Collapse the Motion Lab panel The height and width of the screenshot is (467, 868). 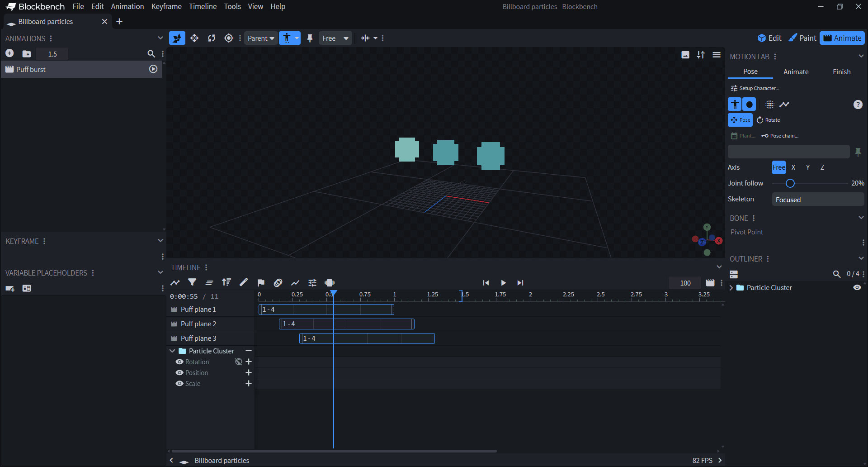pyautogui.click(x=861, y=56)
